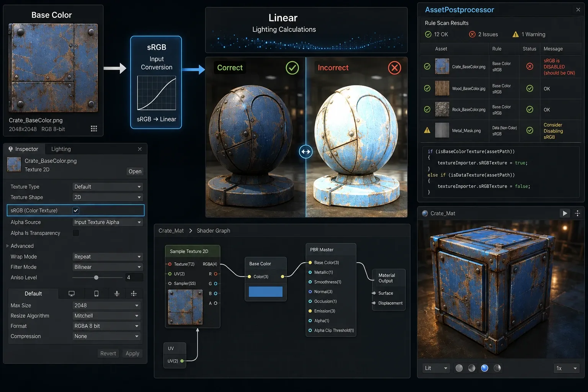
Task: Click the green status icon for Rock_BaseColor.png
Action: click(x=530, y=109)
